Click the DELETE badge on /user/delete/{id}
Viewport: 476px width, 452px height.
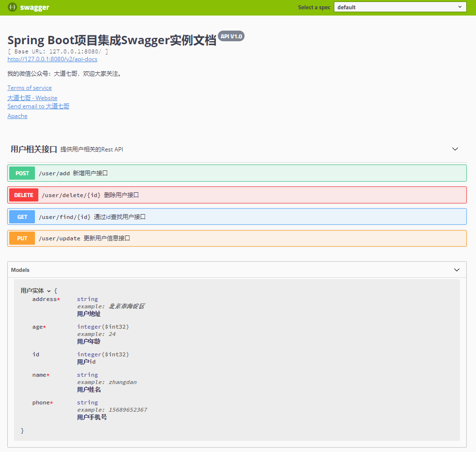point(23,195)
